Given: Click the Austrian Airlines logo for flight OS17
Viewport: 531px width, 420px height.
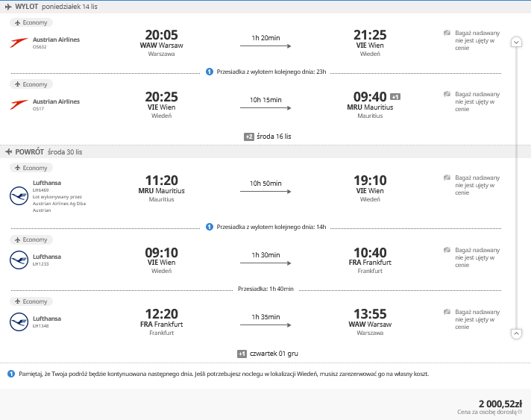Looking at the screenshot, I should [x=19, y=104].
